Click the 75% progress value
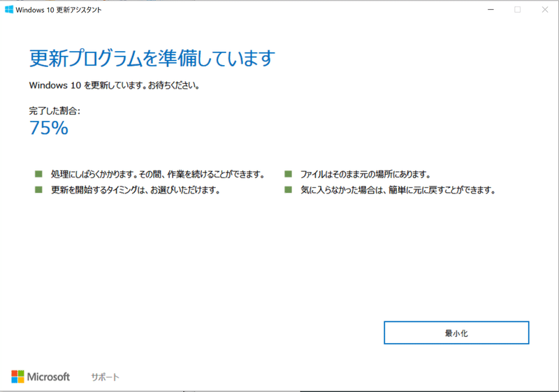This screenshot has height=392, width=559. coord(49,128)
